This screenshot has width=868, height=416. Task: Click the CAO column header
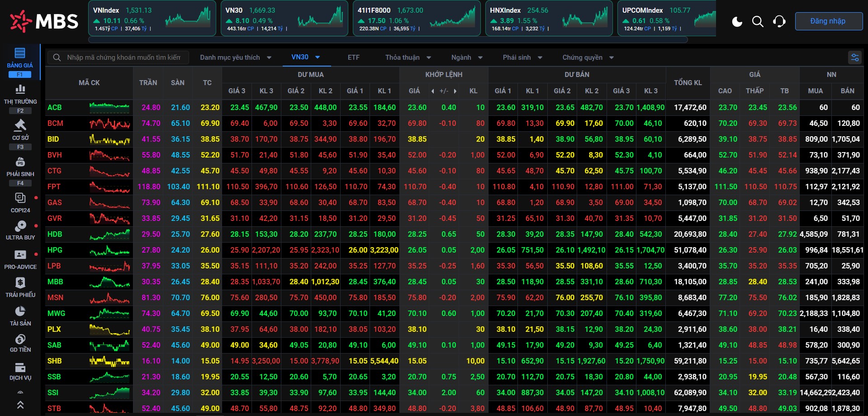(725, 91)
